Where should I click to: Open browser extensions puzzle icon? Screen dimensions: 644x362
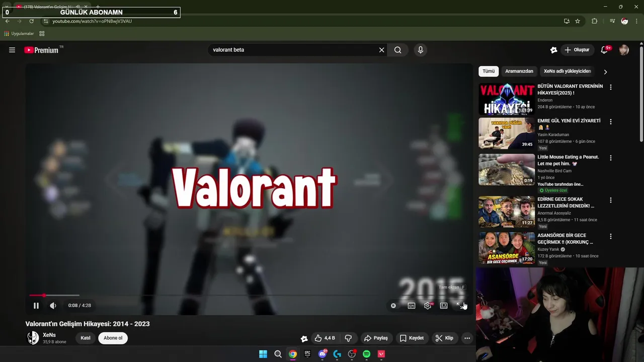[595, 21]
